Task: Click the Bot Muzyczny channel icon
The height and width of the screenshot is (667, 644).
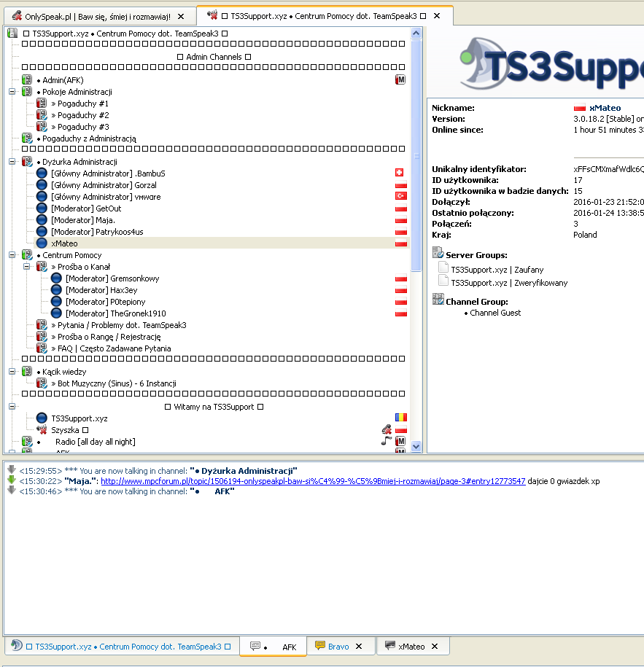Action: [42, 383]
